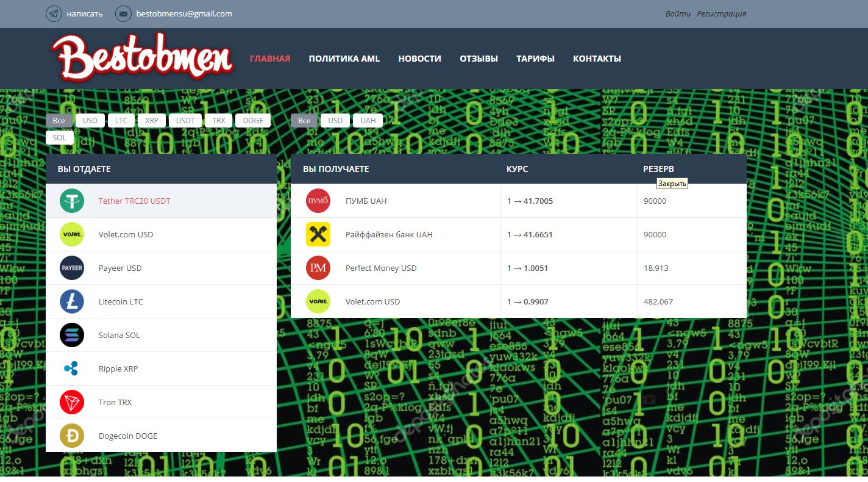Click the Войти login link
The image size is (868, 482).
(678, 13)
